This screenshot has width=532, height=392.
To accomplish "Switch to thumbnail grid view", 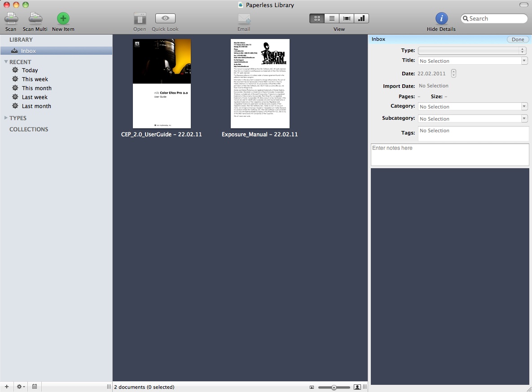I will point(317,18).
